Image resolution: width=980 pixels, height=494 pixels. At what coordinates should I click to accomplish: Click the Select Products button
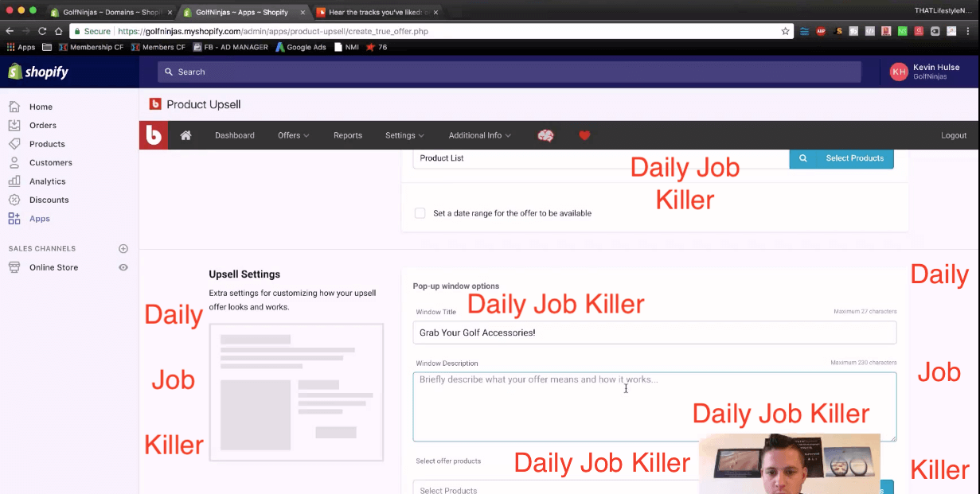(841, 158)
